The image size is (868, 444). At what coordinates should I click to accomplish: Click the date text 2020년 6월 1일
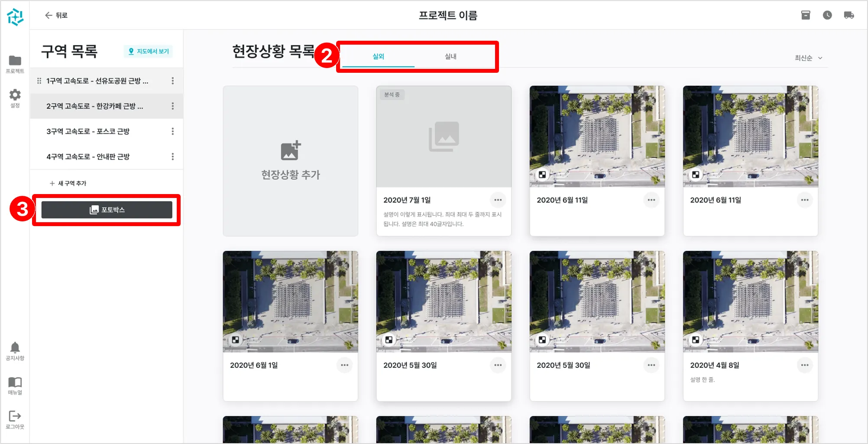tap(254, 365)
